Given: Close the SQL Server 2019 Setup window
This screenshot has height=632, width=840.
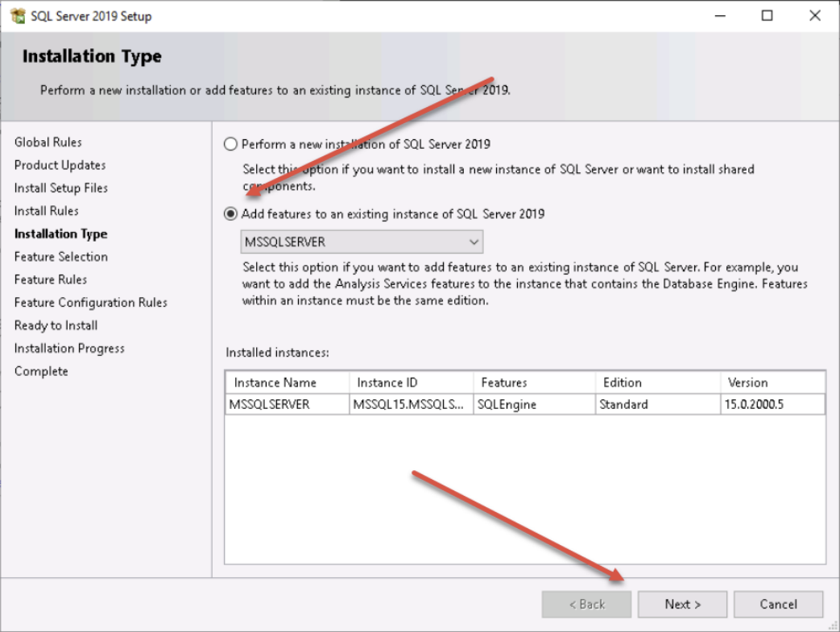Looking at the screenshot, I should point(815,16).
